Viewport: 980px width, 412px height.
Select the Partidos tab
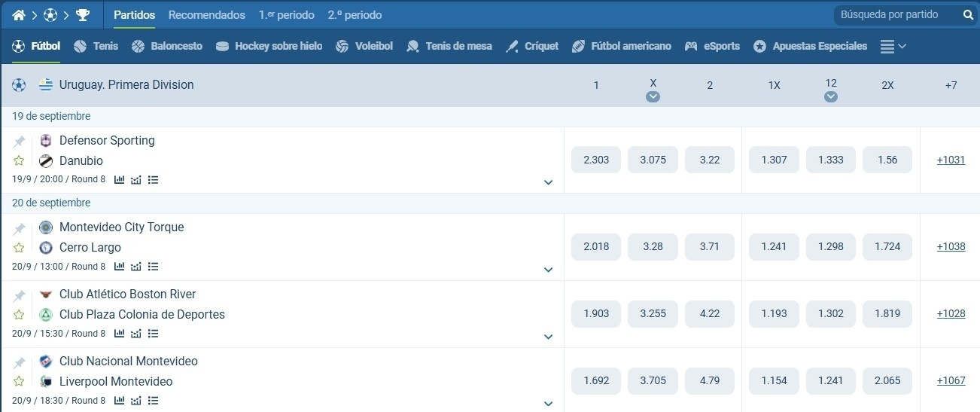[x=134, y=15]
